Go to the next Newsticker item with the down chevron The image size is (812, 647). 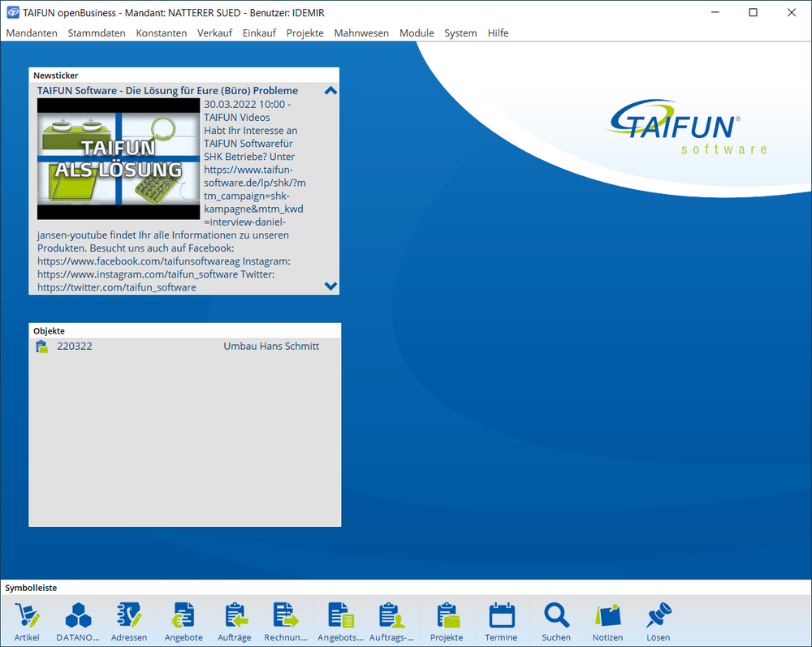pos(330,286)
